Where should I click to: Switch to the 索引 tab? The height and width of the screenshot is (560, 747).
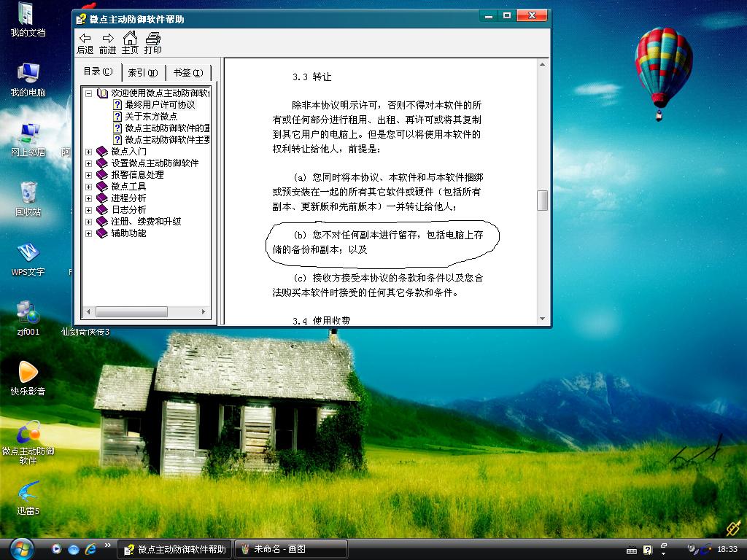tap(142, 73)
